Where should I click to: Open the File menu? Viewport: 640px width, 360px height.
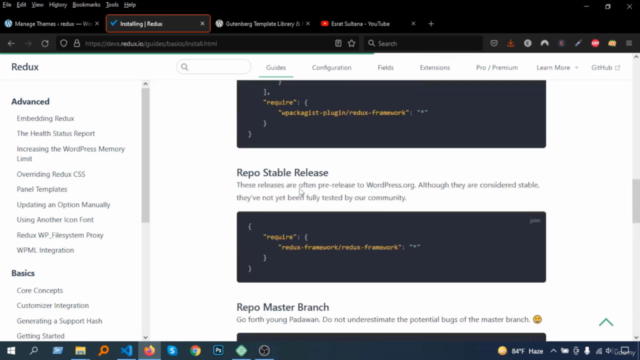coord(7,5)
